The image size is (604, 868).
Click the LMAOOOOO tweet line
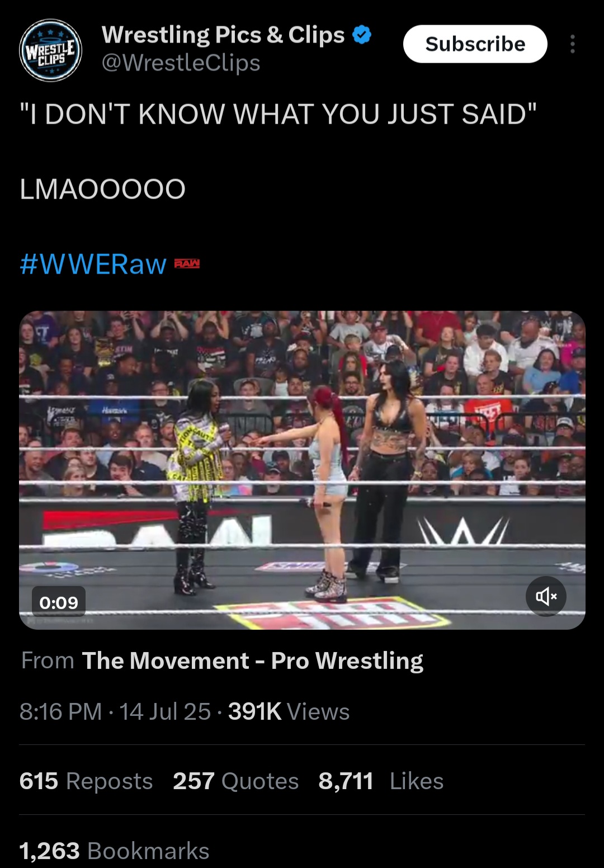click(102, 189)
